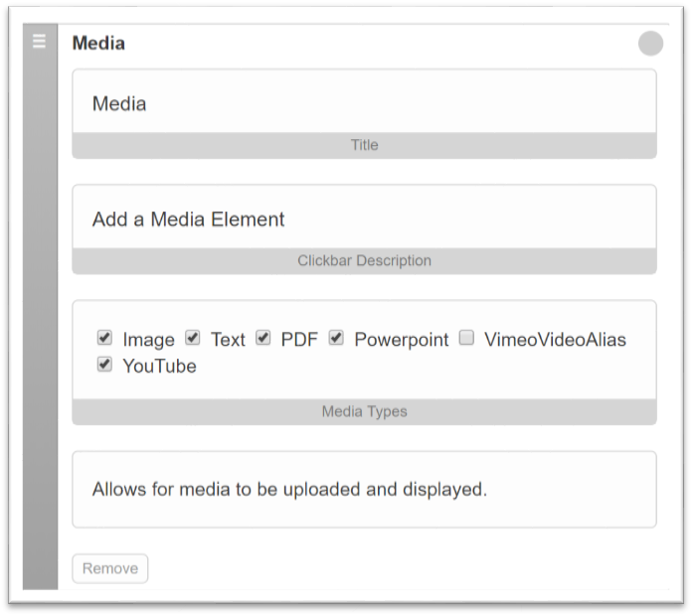Click the gray sidebar strip handle
The width and height of the screenshot is (693, 616).
click(40, 306)
